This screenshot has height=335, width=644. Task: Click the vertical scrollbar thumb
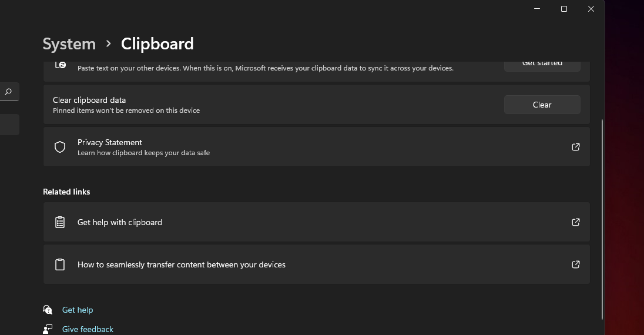602,219
